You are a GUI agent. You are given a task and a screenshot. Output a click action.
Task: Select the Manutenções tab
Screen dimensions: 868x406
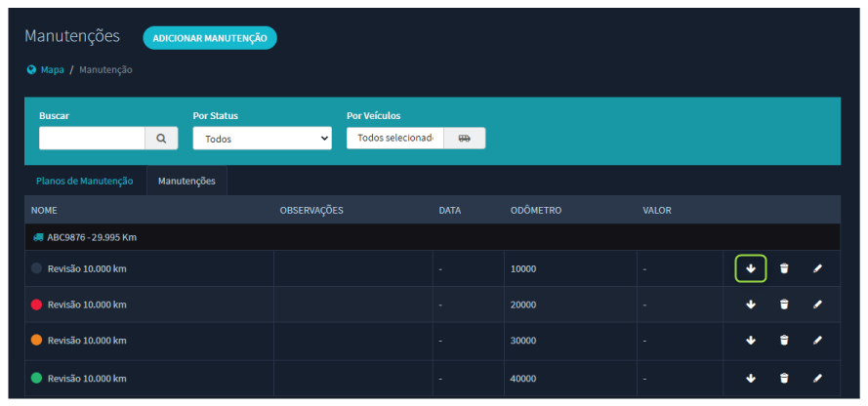click(x=186, y=181)
